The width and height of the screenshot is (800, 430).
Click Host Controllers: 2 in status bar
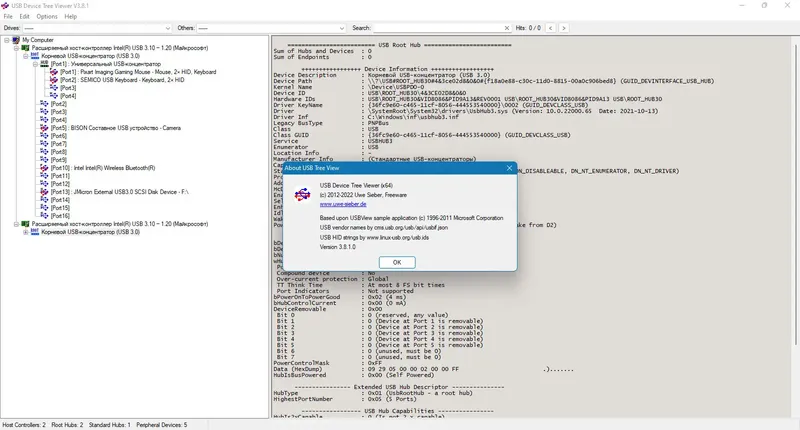click(x=24, y=425)
